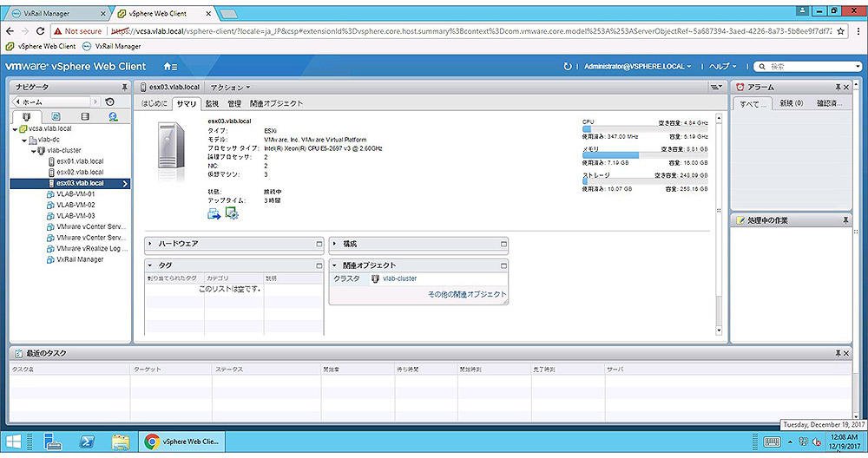Select Hosts and Clusters navigator tab icon
Screen dimensions: 868x458
coord(27,116)
